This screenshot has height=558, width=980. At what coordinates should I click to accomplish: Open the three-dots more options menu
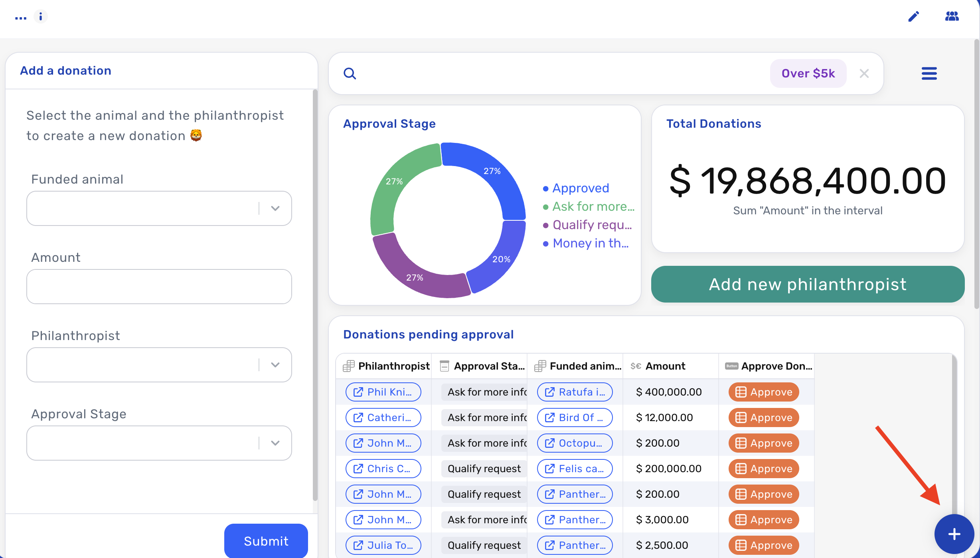coord(21,18)
